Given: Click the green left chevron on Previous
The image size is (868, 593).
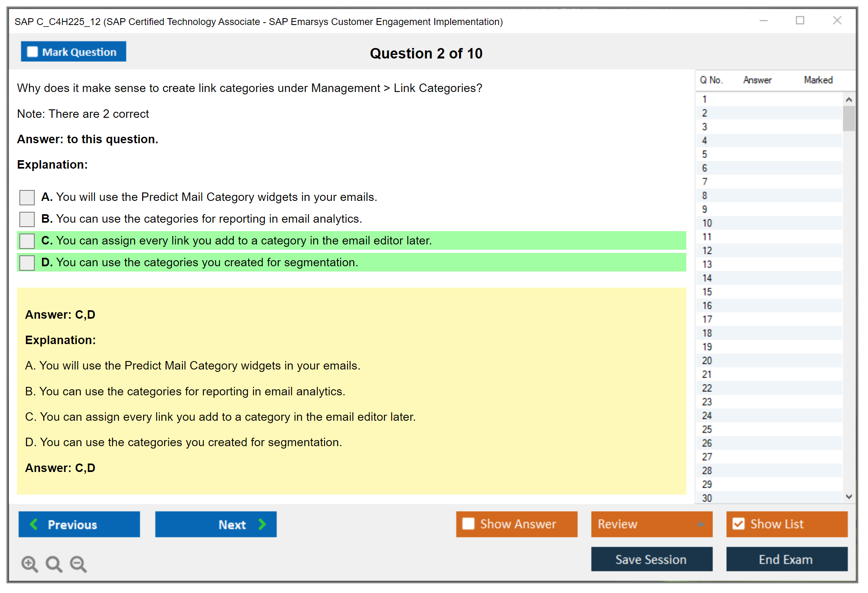Looking at the screenshot, I should [x=34, y=524].
